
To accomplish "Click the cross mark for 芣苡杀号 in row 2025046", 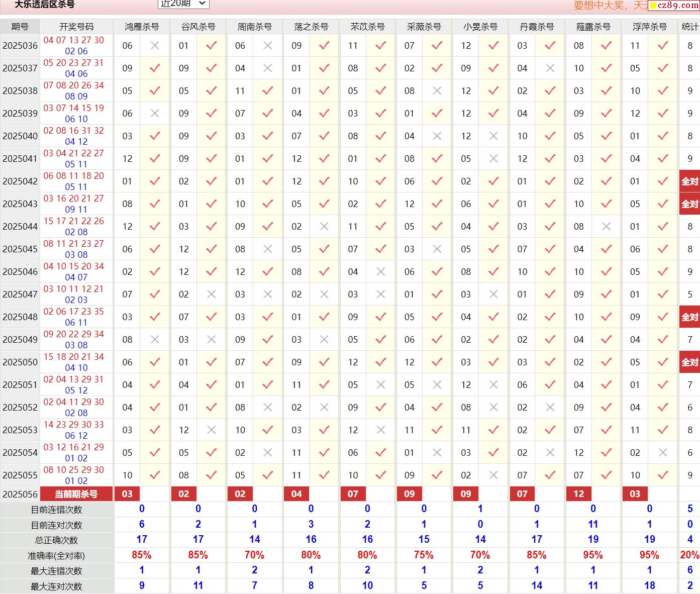I will tap(381, 272).
